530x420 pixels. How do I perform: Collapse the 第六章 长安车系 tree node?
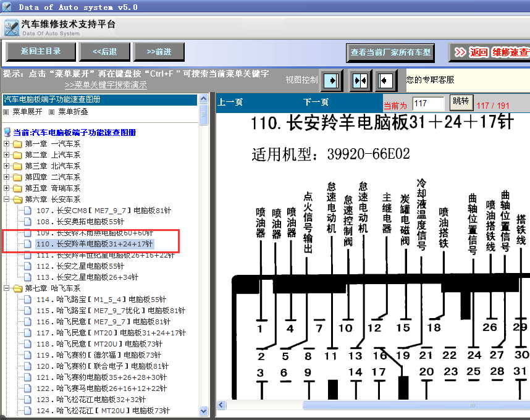point(6,199)
